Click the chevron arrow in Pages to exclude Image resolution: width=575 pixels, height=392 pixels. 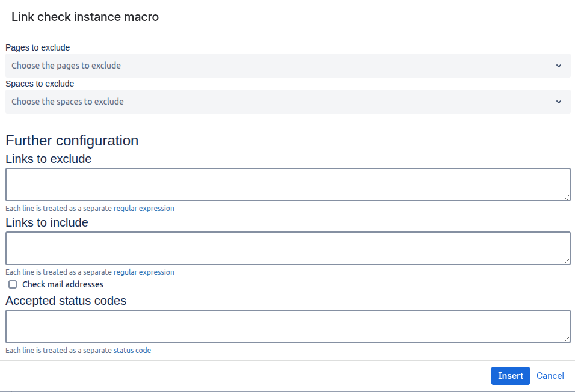tap(559, 66)
